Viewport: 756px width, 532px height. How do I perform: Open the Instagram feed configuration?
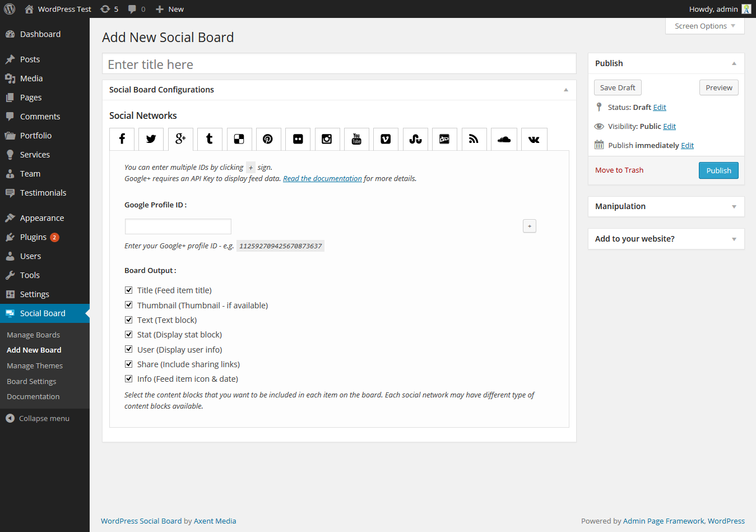pos(327,139)
